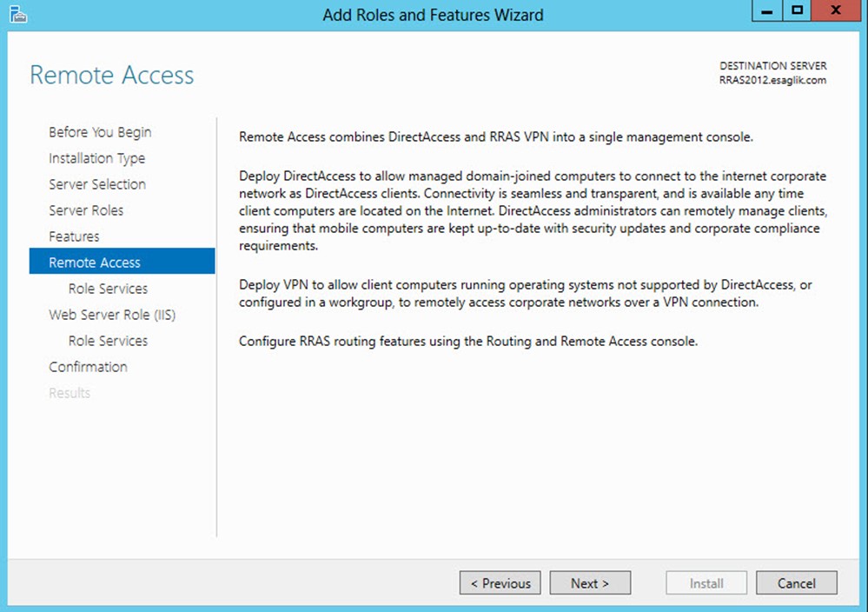Cancel the wizard
Screen dimensions: 868x612
[797, 583]
